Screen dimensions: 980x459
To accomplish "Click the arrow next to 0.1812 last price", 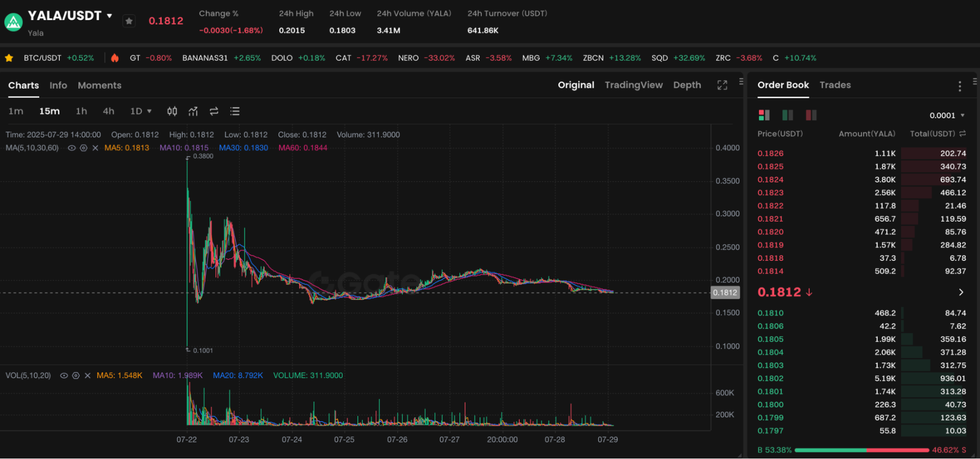I will (961, 292).
